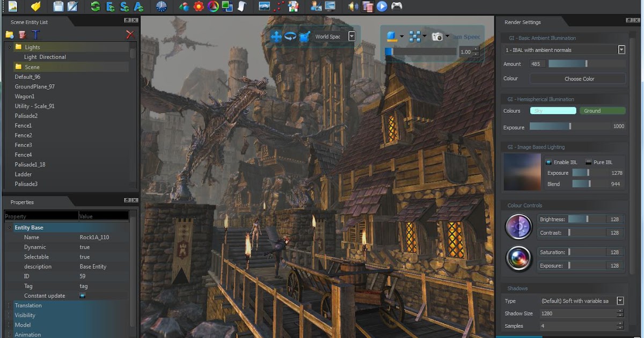The width and height of the screenshot is (644, 338).
Task: Select the move (translate) gizmo tool
Action: (276, 36)
